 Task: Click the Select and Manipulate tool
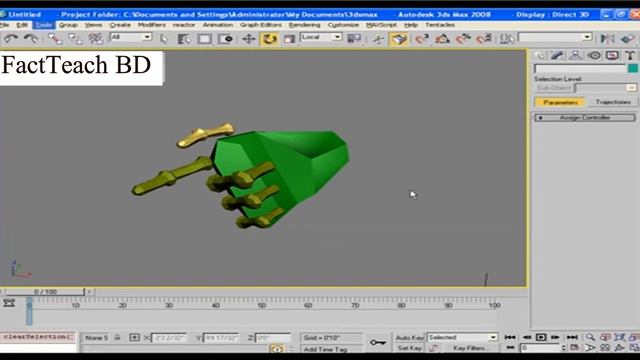pyautogui.click(x=378, y=39)
